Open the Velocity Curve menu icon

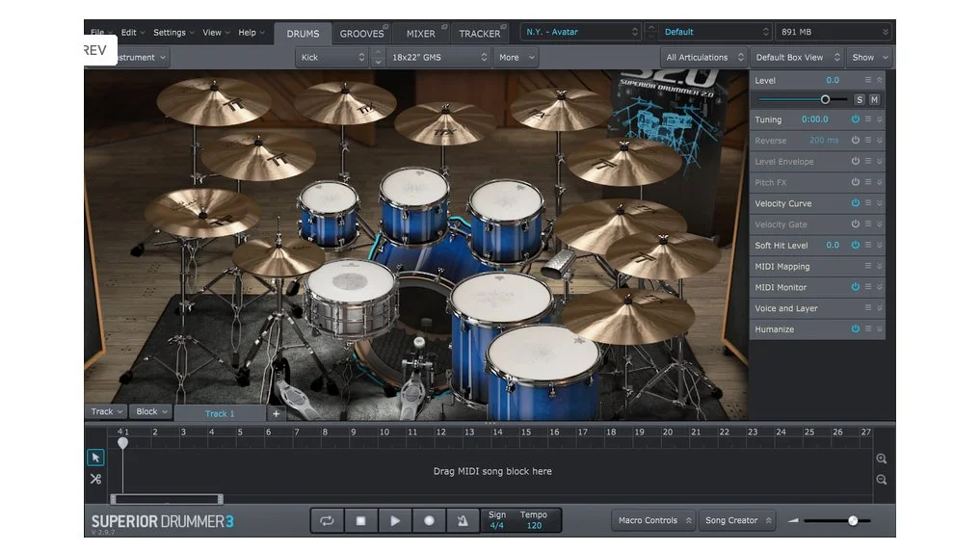point(868,203)
